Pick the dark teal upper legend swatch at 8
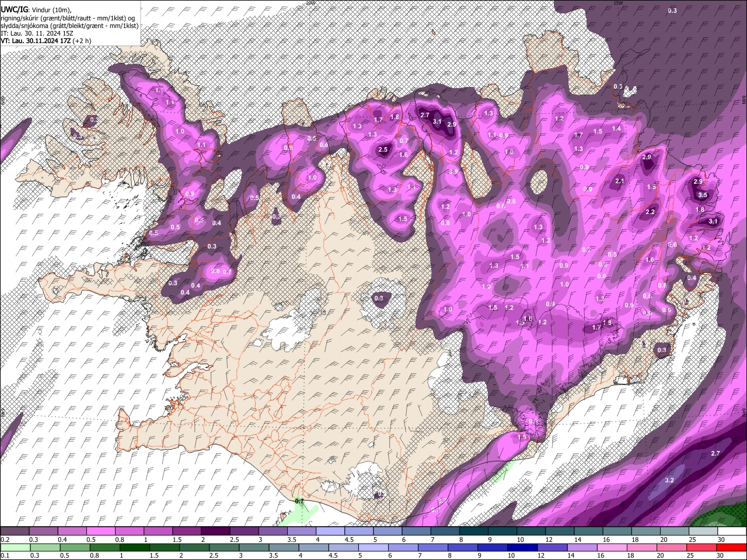 tap(473, 531)
